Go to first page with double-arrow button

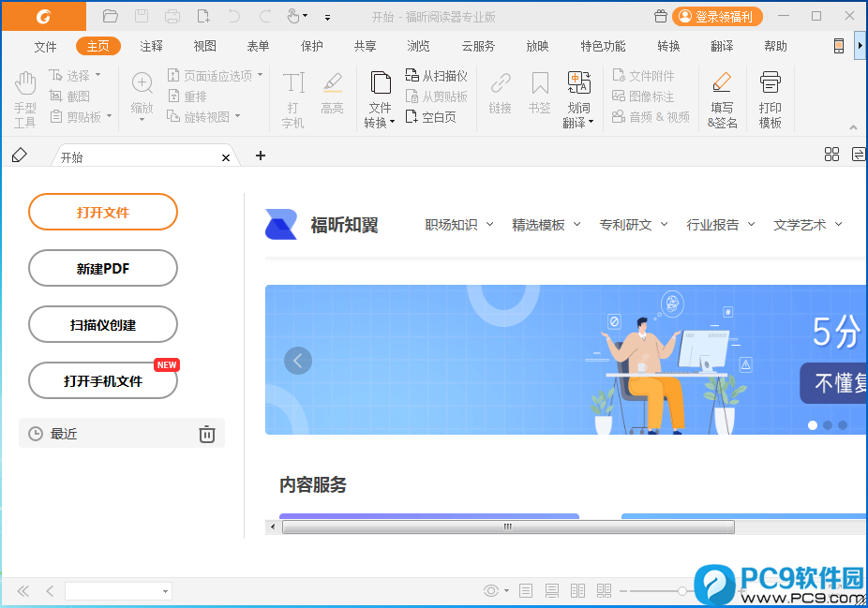coord(23,591)
